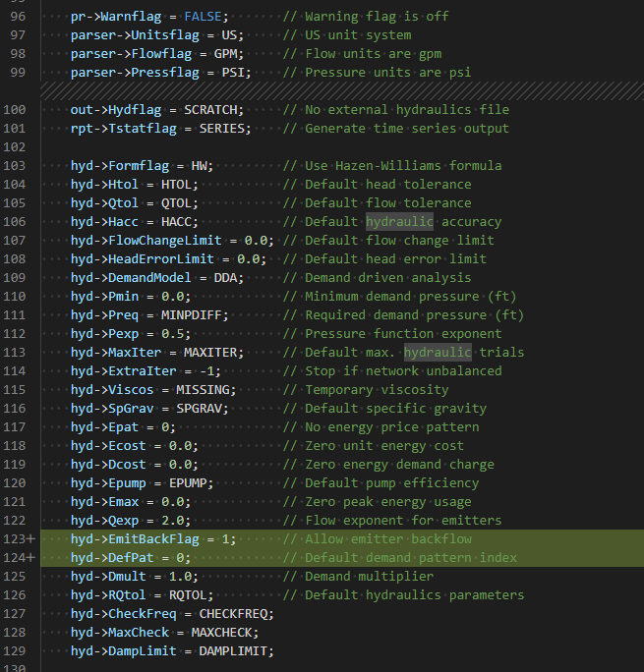Click the MINPDIFF constant on line 111
Screen dimensions: 644x672
click(191, 315)
